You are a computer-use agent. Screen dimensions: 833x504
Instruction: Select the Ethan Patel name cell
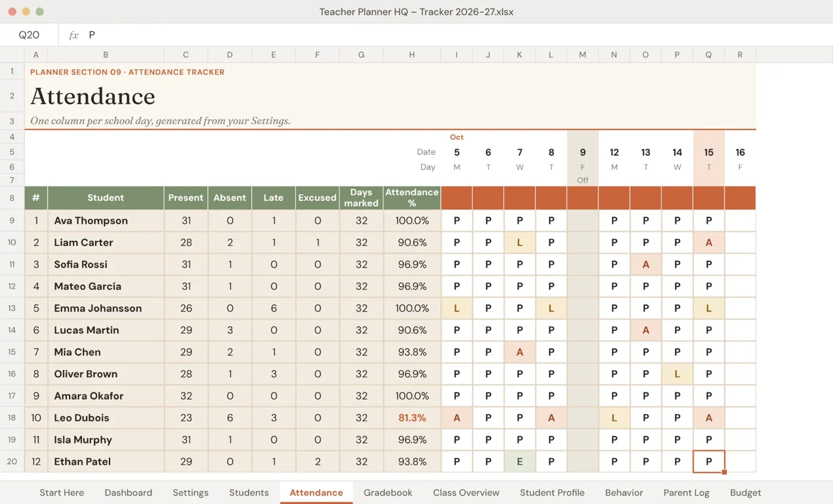point(106,461)
